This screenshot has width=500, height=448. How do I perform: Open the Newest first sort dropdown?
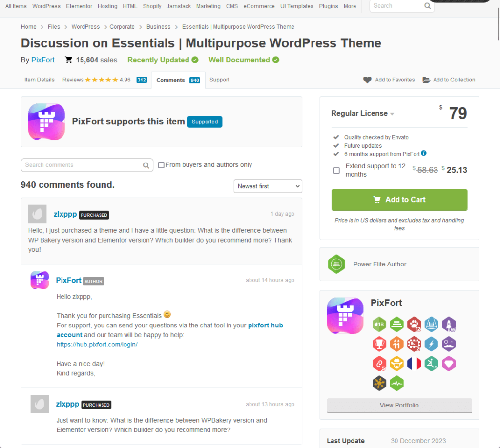coord(268,186)
